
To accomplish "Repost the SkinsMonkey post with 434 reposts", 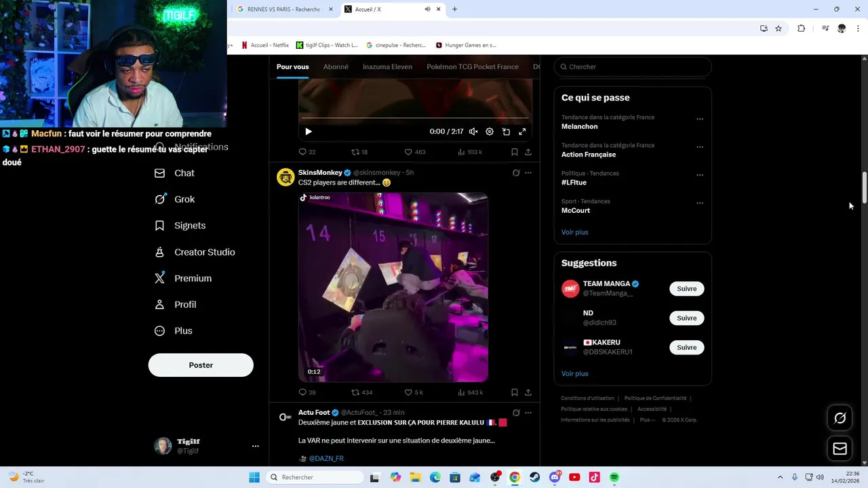I will (361, 392).
